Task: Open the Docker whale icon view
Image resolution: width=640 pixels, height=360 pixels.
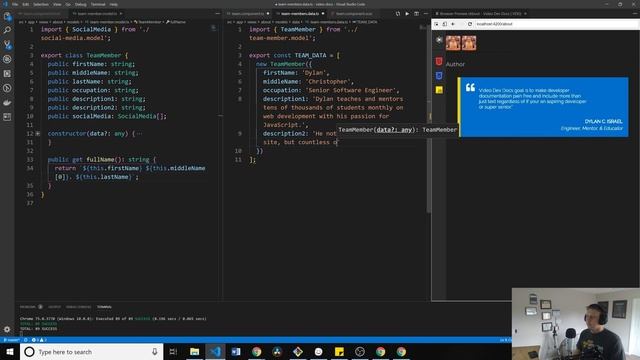Action: coord(7,102)
